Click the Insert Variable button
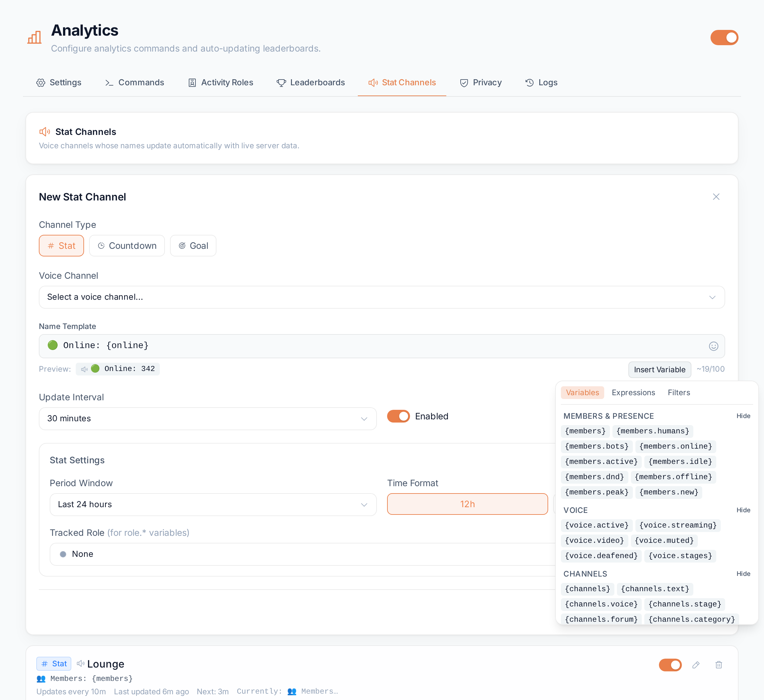 (x=659, y=370)
